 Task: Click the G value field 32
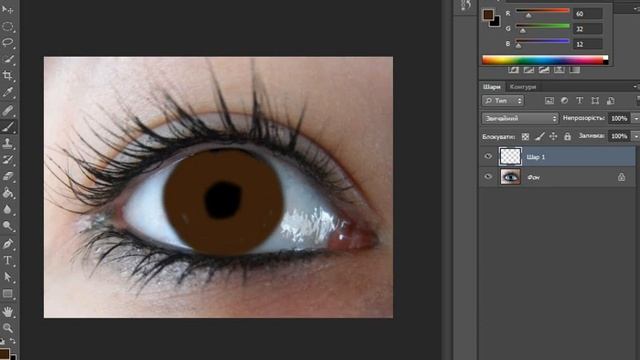point(588,29)
